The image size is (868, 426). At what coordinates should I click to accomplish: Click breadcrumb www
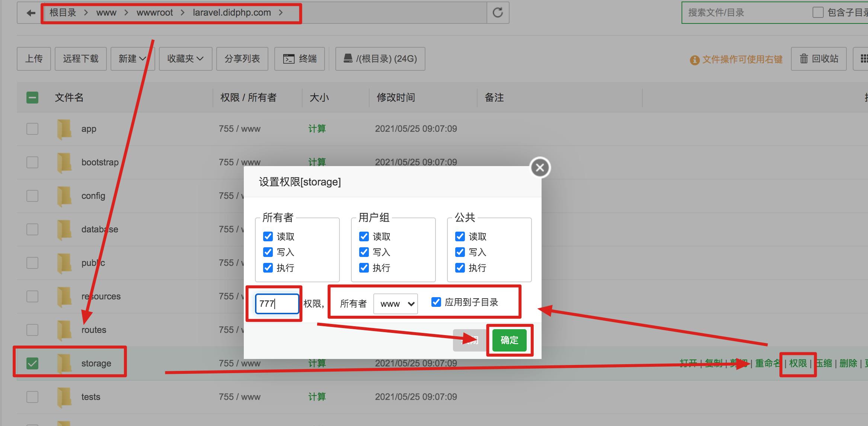[106, 13]
